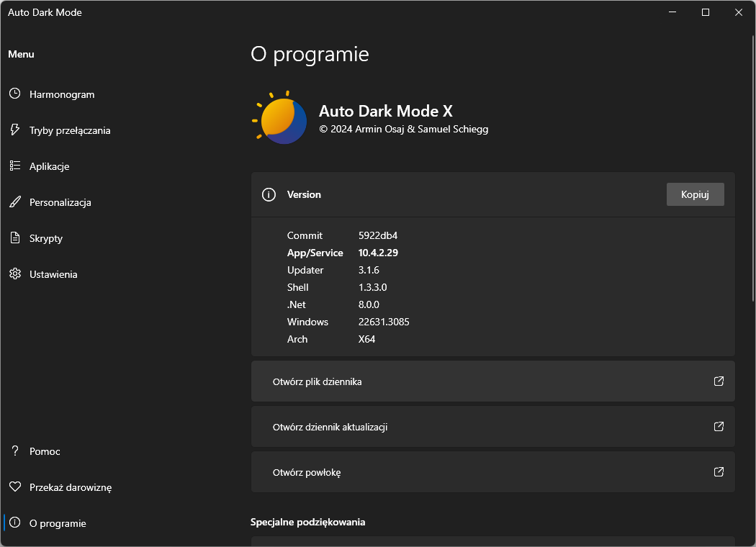The height and width of the screenshot is (547, 756).
Task: Click external link icon on Otwórz plik dziennika
Action: point(719,381)
